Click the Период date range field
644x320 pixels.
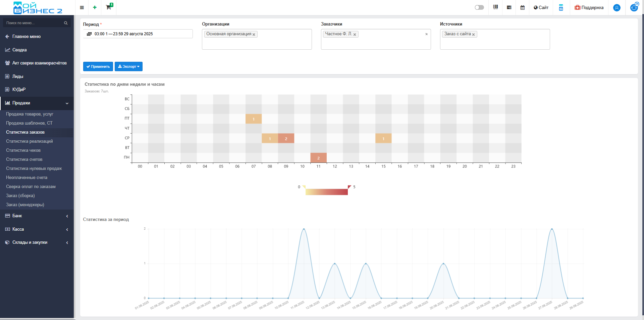pyautogui.click(x=138, y=34)
